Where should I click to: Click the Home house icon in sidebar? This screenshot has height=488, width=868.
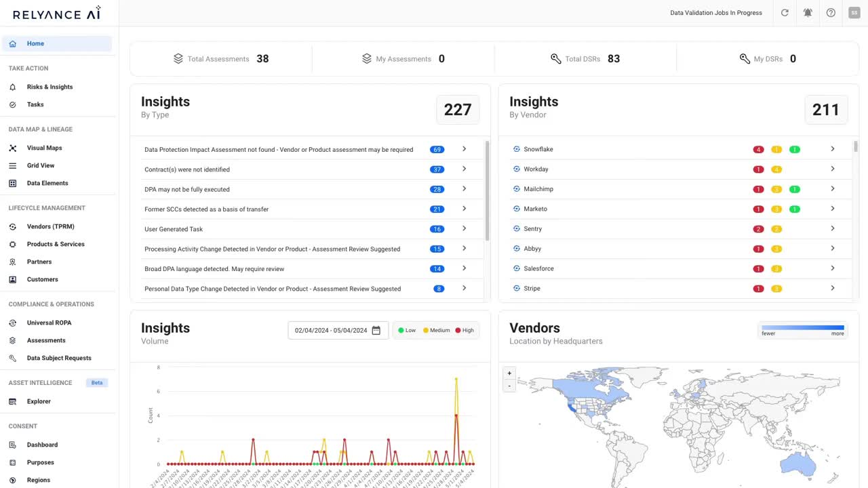pos(13,43)
